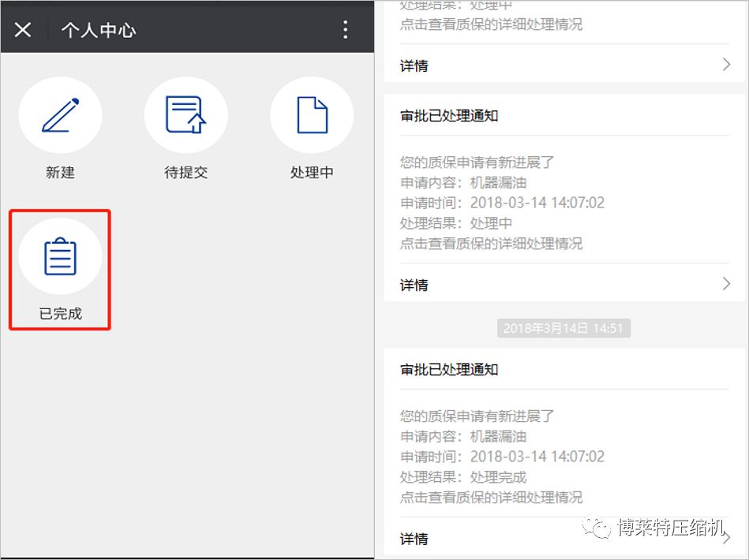Click 点击查看质保的详细处理情况 in the topmost card
Viewport: 749px width, 560px height.
[x=491, y=24]
